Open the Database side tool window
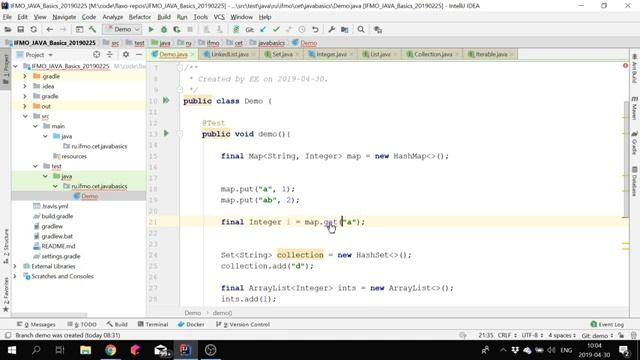Image resolution: width=640 pixels, height=360 pixels. pyautogui.click(x=634, y=181)
